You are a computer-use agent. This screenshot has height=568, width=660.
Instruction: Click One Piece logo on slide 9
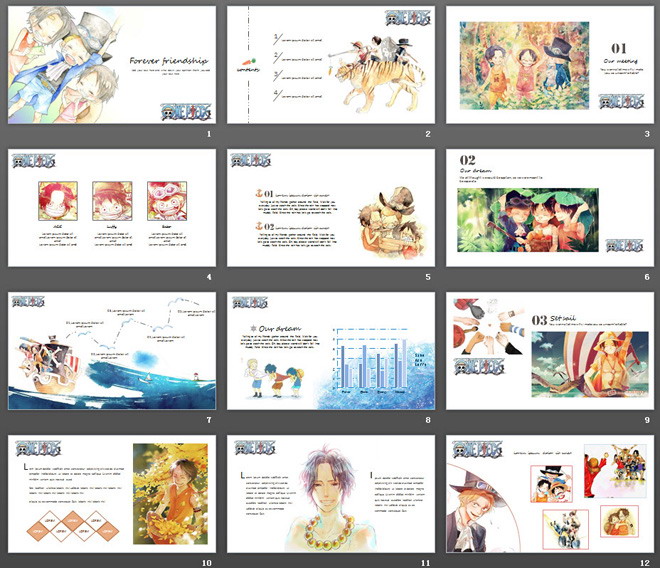tap(479, 367)
